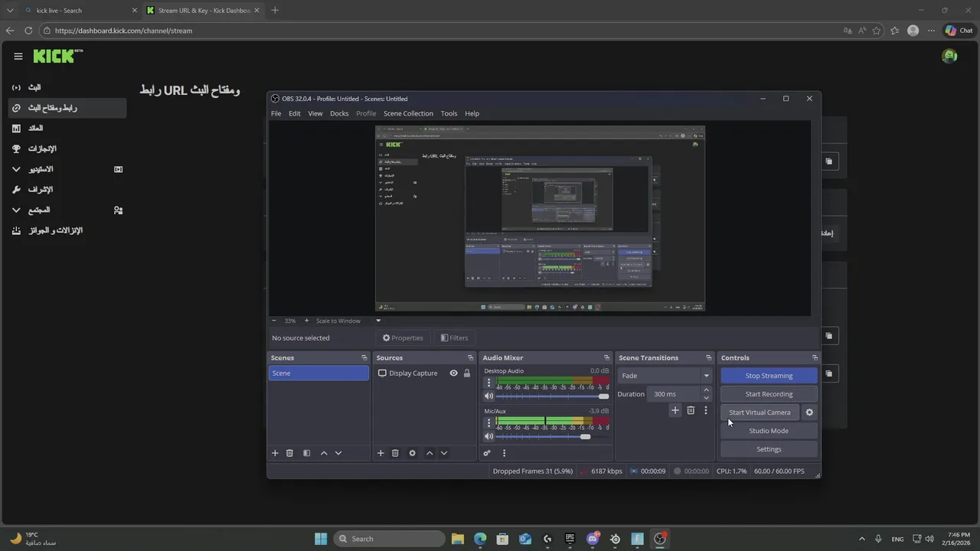This screenshot has width=980, height=551.
Task: Undock the Scenes panel
Action: (x=364, y=357)
